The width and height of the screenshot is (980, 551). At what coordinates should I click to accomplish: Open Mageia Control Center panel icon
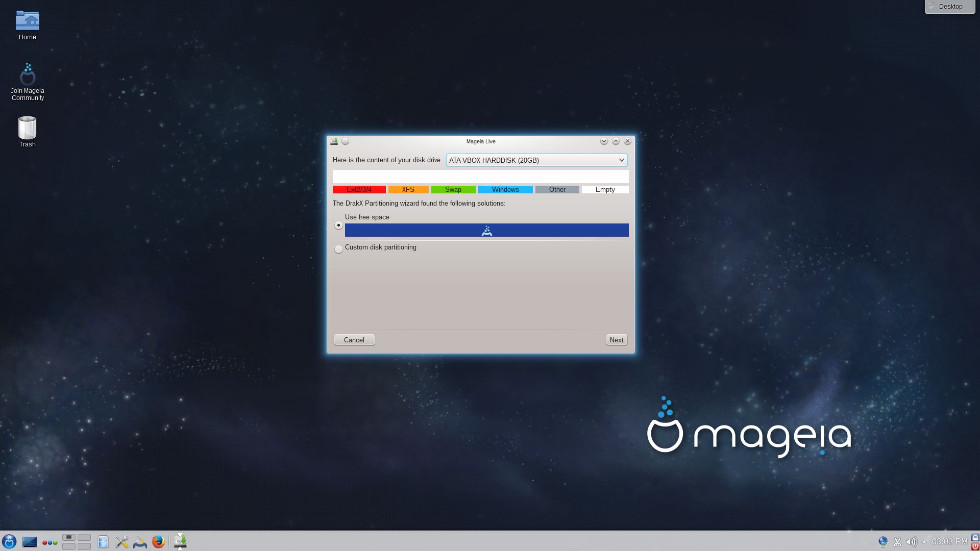(140, 541)
